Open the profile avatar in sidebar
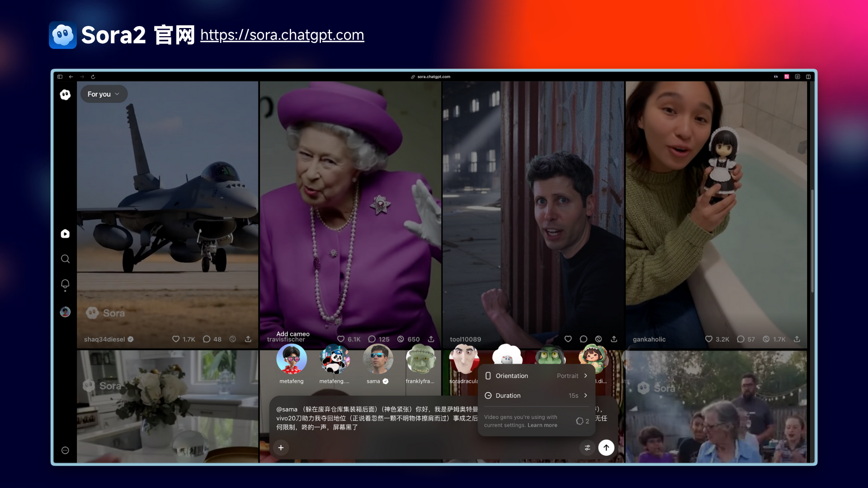 click(x=65, y=312)
